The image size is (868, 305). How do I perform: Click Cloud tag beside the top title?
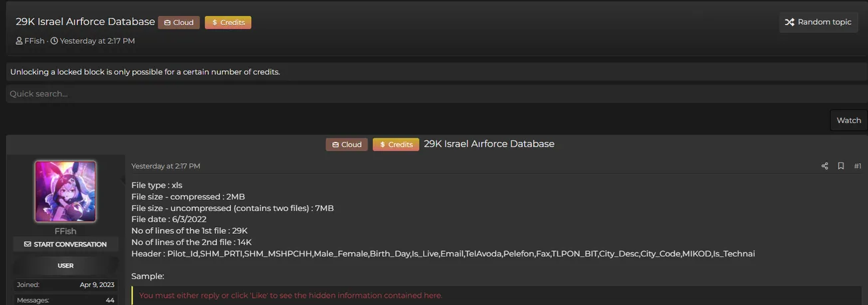click(178, 23)
